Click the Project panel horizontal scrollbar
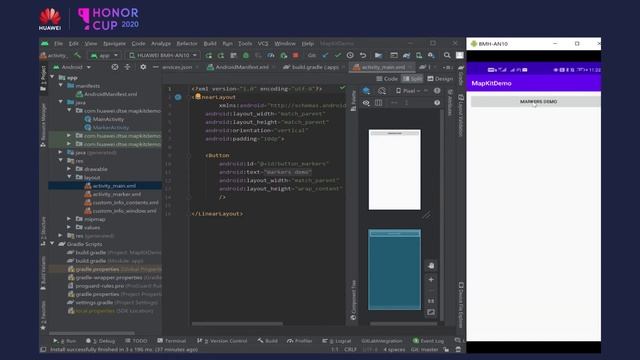640x360 pixels. [x=91, y=333]
